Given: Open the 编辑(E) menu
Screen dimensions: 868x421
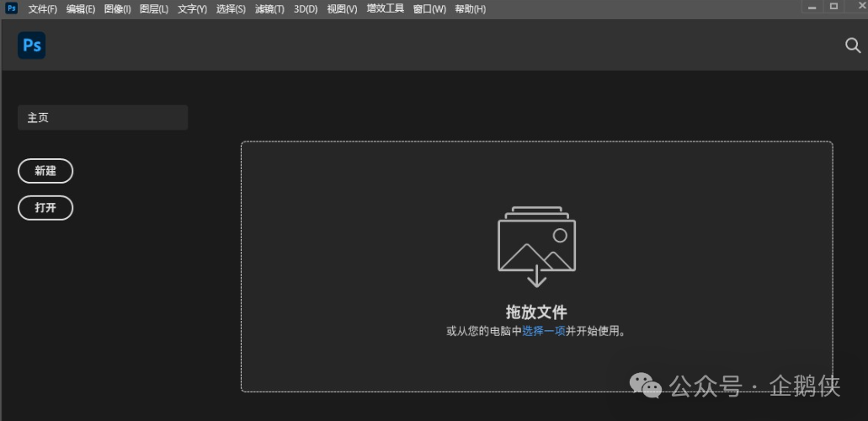Looking at the screenshot, I should point(81,9).
